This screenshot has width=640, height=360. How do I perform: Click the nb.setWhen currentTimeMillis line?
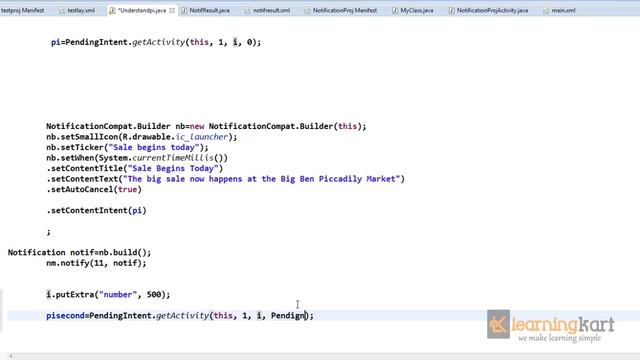click(137, 158)
